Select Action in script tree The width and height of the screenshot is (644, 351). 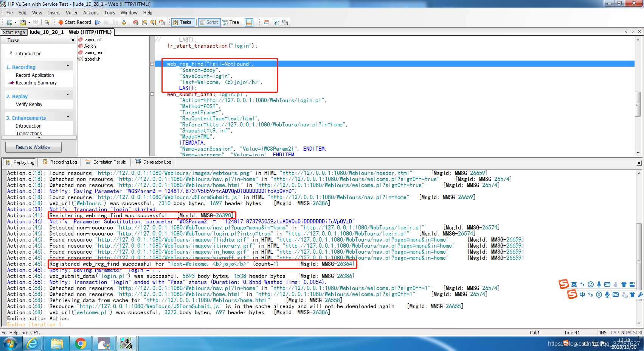coord(90,46)
